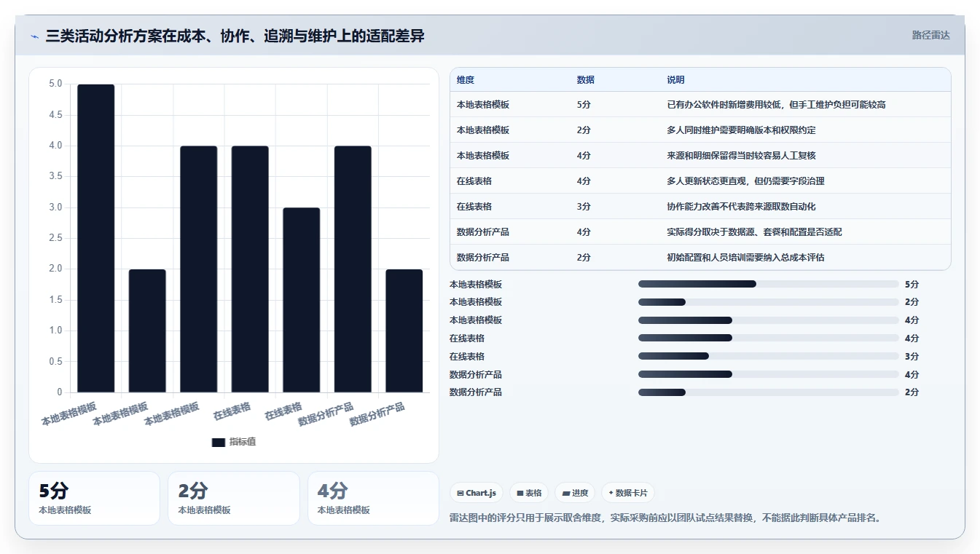Click the Chart.js chip

click(x=477, y=493)
